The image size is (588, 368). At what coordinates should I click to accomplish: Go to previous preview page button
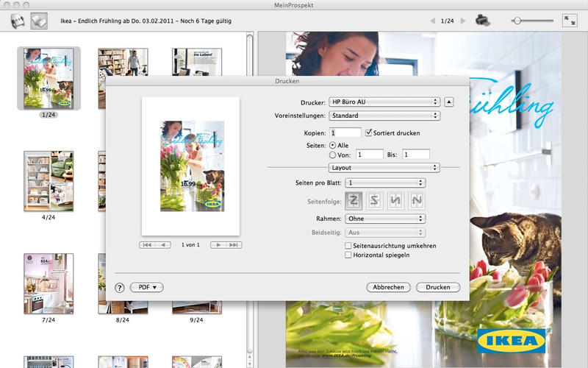pos(163,245)
